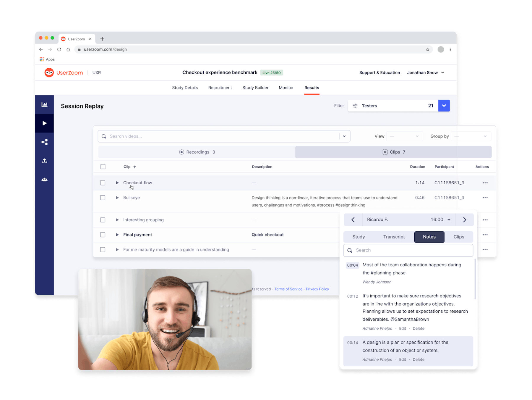
Task: Expand the search videos dropdown arrow
Action: (x=344, y=136)
